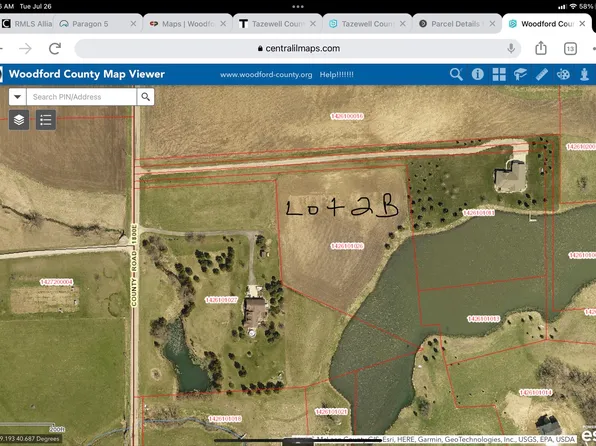Reload the browser page
596x446 pixels.
click(x=55, y=48)
